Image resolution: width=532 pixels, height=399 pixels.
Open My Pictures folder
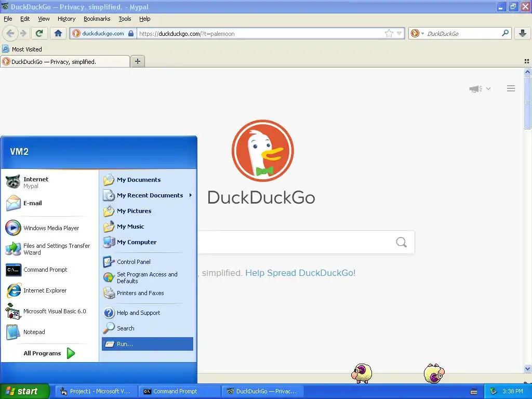click(148, 211)
